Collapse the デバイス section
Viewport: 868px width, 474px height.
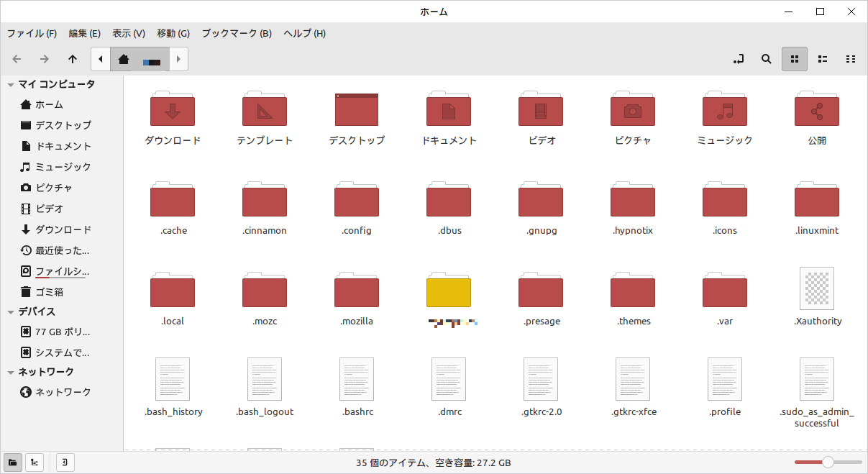(x=11, y=311)
